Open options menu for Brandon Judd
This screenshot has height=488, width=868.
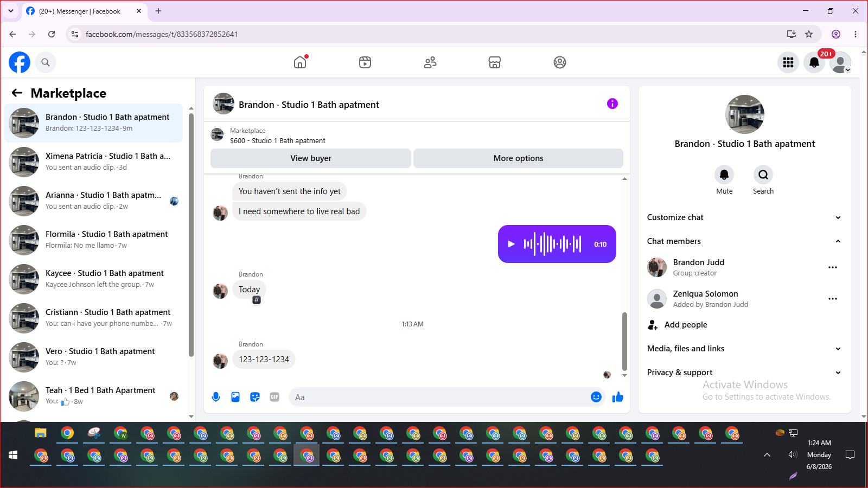(833, 267)
